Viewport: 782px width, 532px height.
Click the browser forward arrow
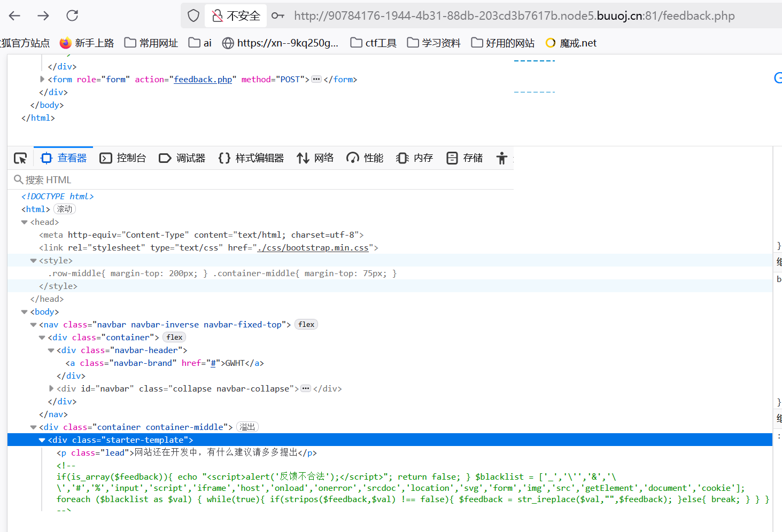point(43,15)
